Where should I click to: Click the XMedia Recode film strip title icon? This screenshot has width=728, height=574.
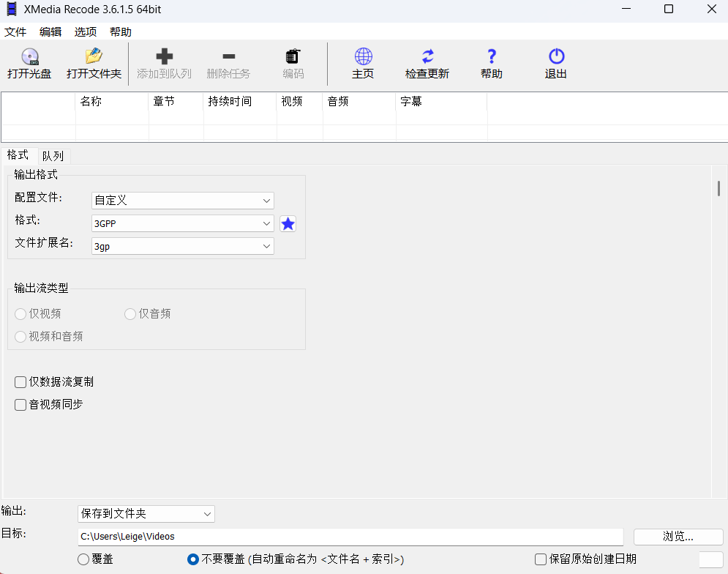(11, 9)
